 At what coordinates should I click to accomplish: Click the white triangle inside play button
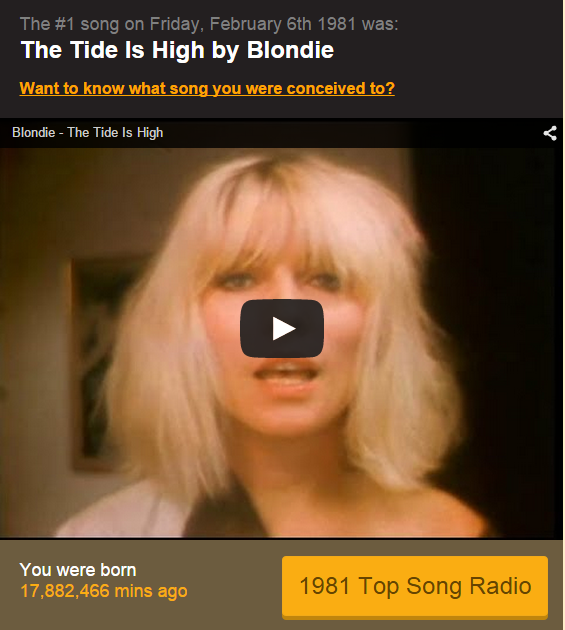(284, 329)
